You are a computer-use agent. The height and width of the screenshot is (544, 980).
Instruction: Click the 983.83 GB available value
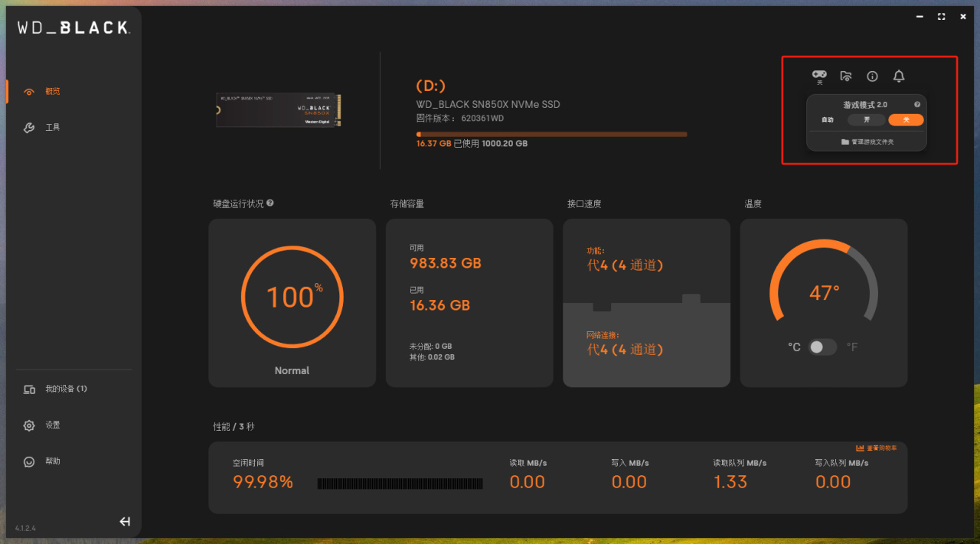pos(446,263)
